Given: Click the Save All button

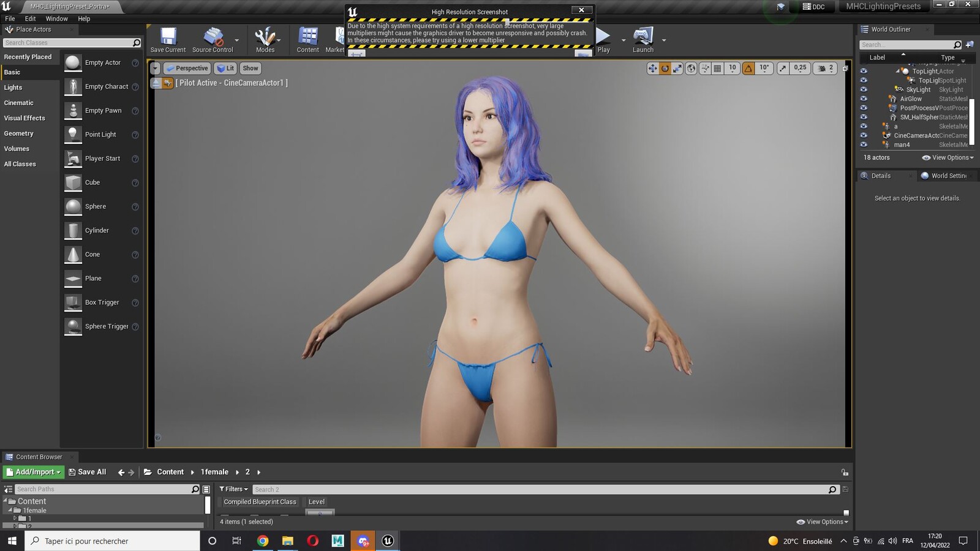Looking at the screenshot, I should pyautogui.click(x=87, y=472).
